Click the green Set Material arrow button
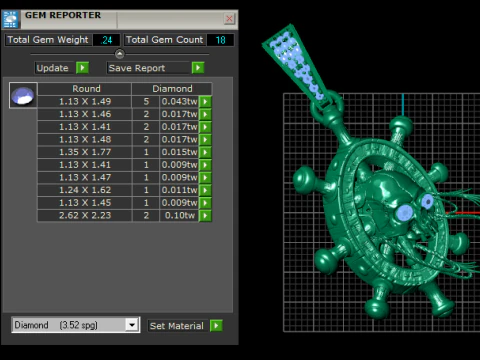Screen dimensions: 480x360 click(216, 325)
